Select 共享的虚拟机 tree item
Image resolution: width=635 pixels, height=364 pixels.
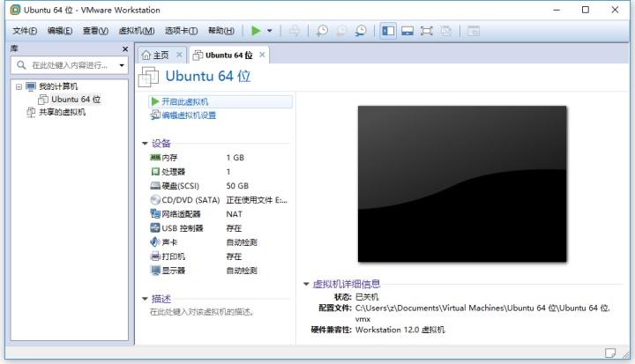[x=62, y=112]
